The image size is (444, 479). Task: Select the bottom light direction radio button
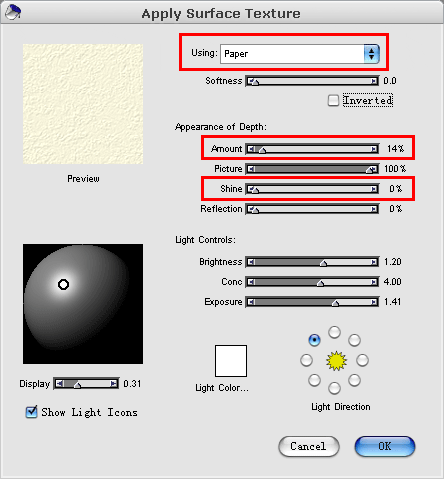coord(334,388)
